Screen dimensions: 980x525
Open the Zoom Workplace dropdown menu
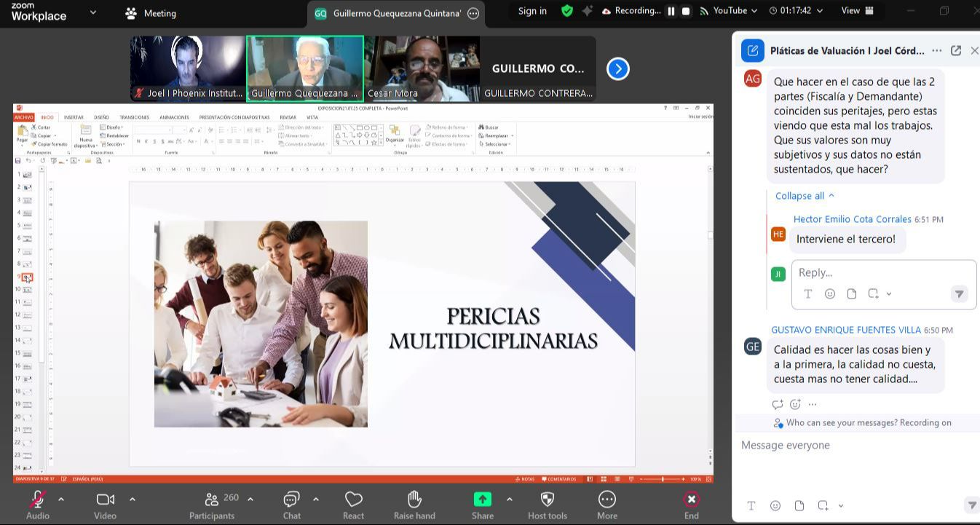(92, 12)
